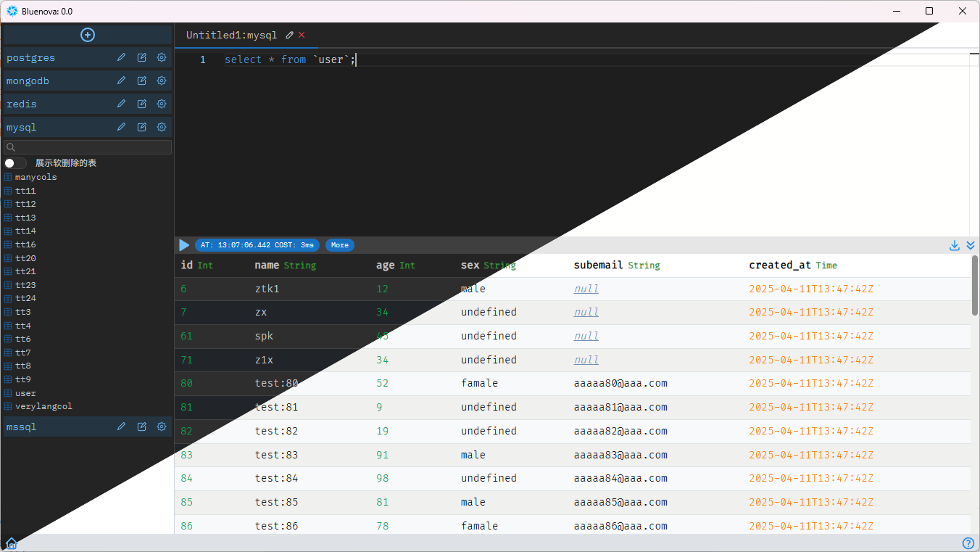Click pencil edit icon for postgres

point(122,57)
